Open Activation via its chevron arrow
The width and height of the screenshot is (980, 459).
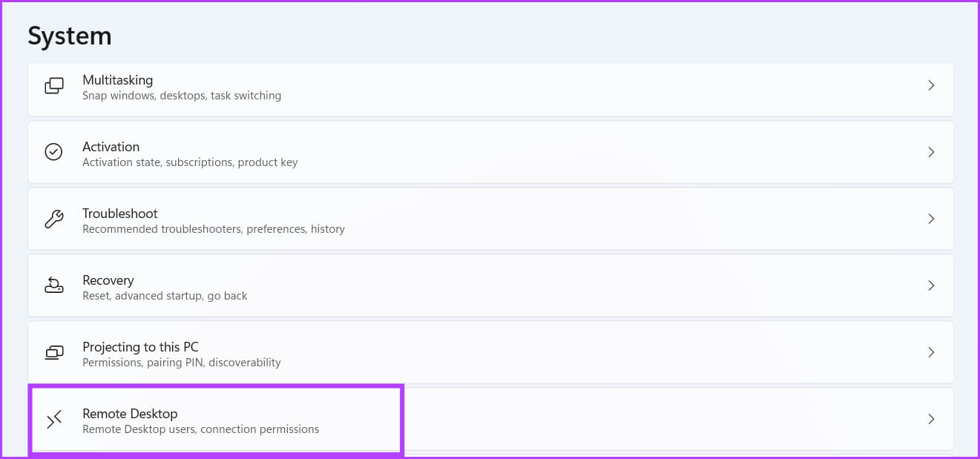pyautogui.click(x=931, y=152)
